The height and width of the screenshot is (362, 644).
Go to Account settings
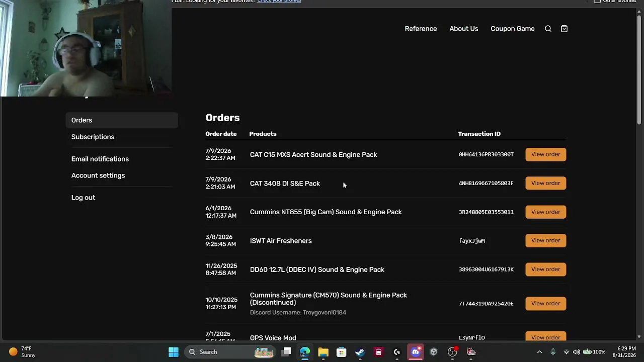click(x=98, y=175)
